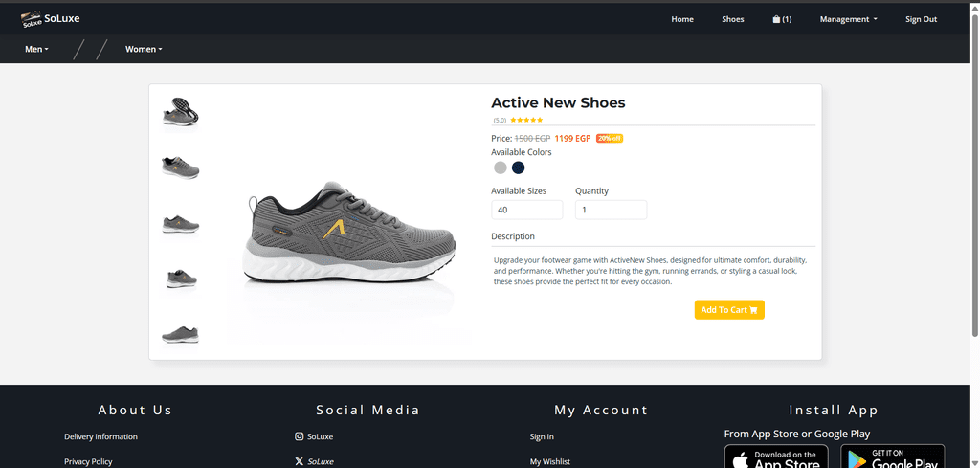Screen dimensions: 980x468
Task: Click the Instagram SoLuxe icon in footer
Action: [300, 436]
